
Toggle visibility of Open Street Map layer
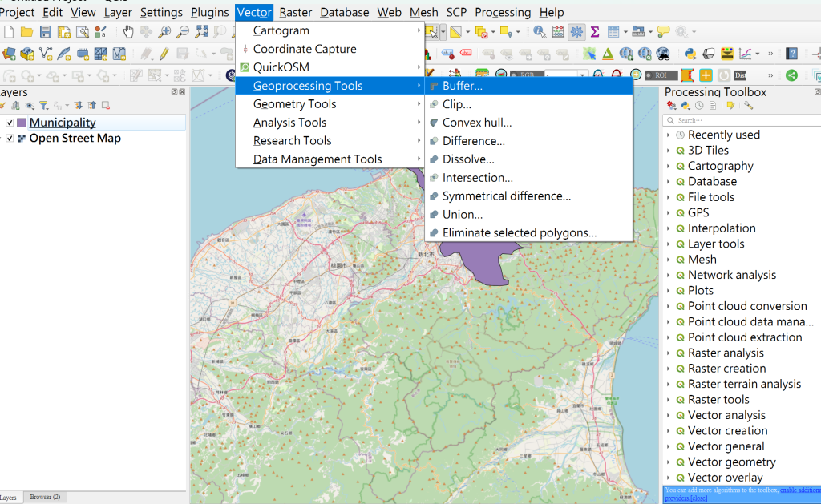click(10, 139)
